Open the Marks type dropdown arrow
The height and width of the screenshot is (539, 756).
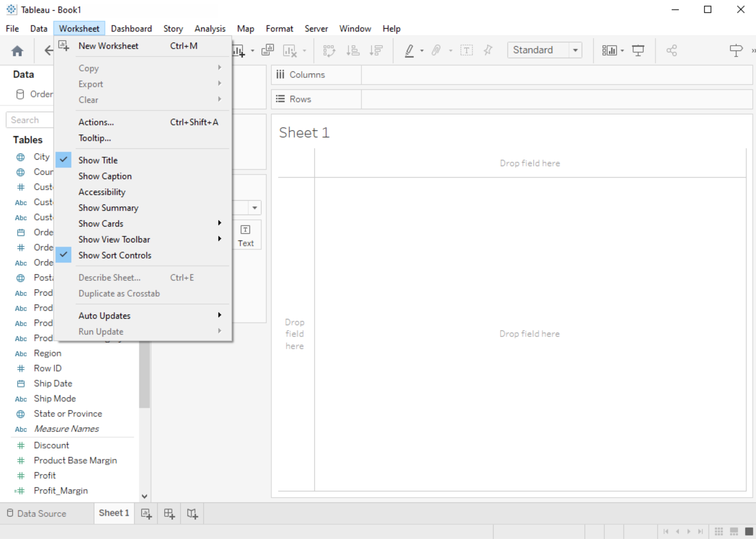point(255,208)
